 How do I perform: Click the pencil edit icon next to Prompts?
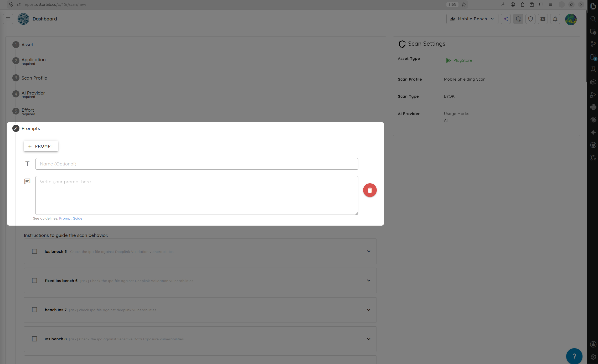click(x=16, y=128)
